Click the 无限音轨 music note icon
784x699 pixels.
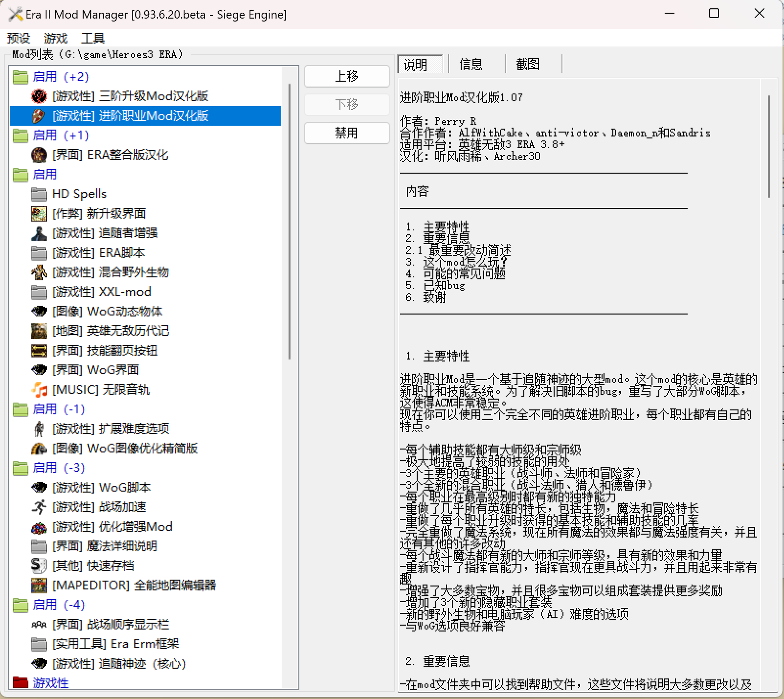click(x=39, y=390)
